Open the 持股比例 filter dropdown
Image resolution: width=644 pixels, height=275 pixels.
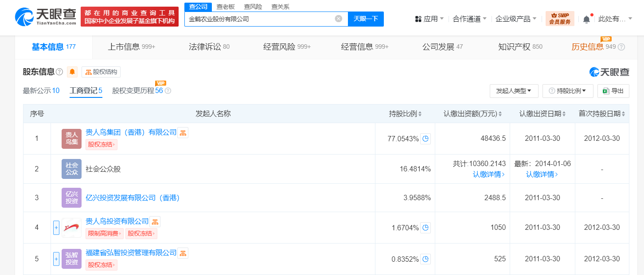point(568,91)
